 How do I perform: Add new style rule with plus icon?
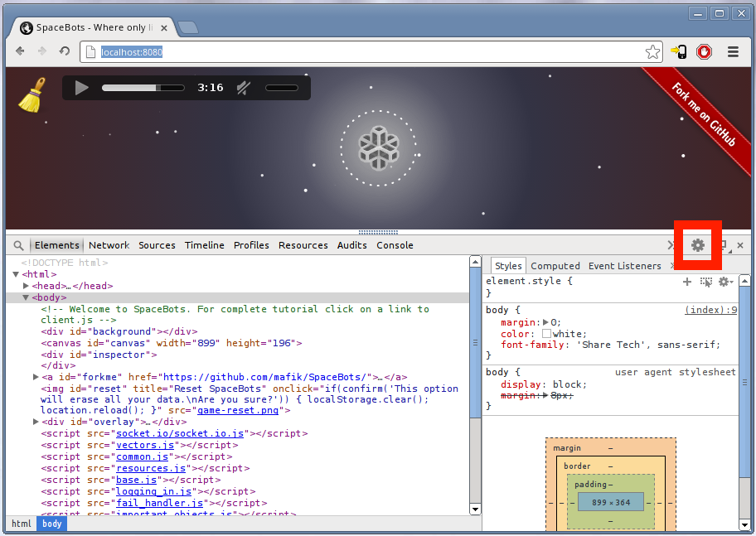click(x=686, y=282)
